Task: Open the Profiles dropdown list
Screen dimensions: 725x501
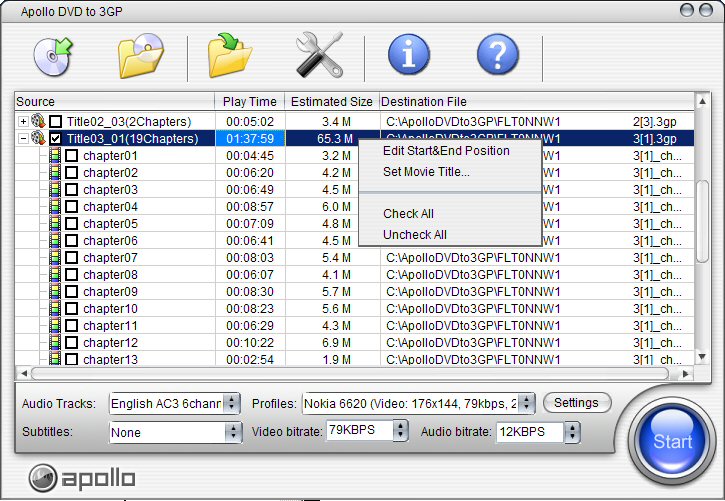Action: pos(526,403)
